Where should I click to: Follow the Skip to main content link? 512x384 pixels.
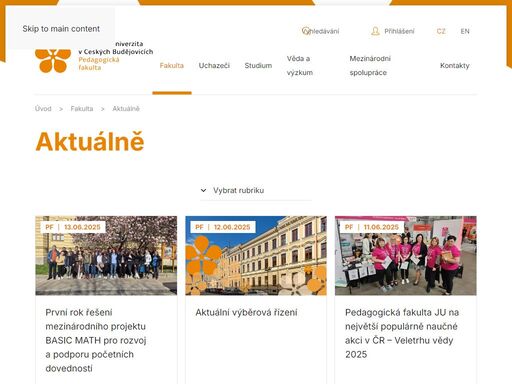(61, 29)
